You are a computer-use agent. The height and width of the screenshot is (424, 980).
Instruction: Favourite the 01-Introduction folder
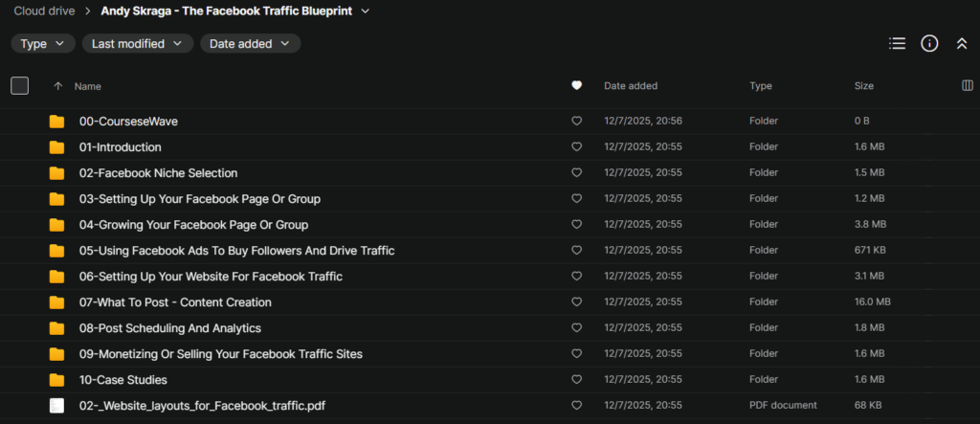pos(577,147)
